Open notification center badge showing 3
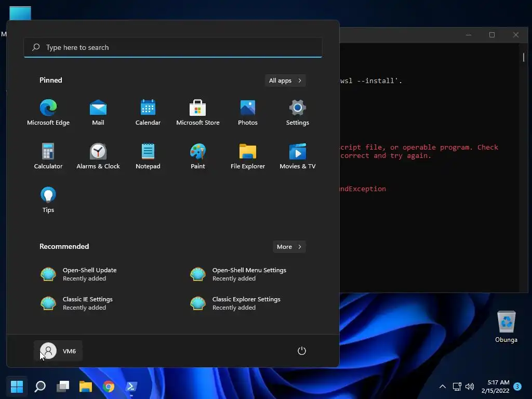The width and height of the screenshot is (532, 399). (517, 386)
